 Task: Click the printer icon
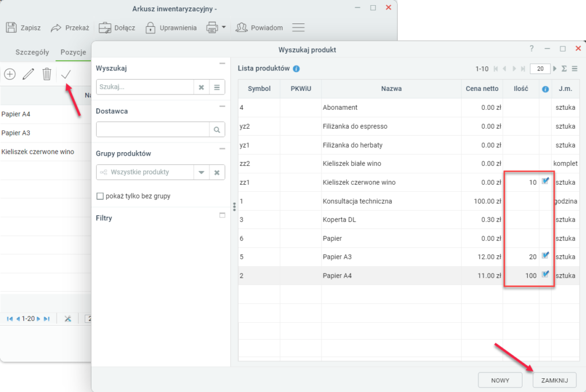pyautogui.click(x=212, y=27)
